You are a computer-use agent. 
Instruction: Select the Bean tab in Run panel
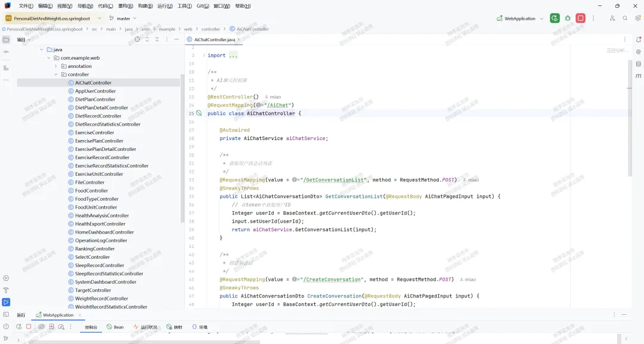click(115, 327)
